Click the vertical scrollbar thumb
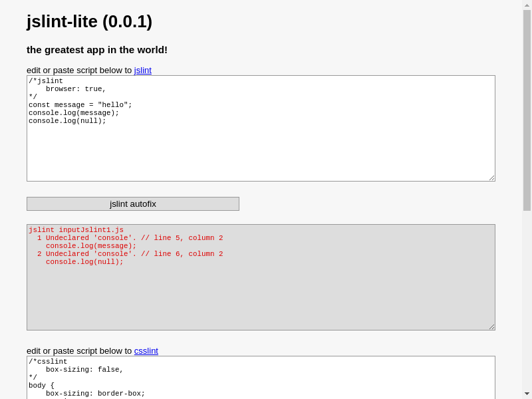 tap(527, 110)
